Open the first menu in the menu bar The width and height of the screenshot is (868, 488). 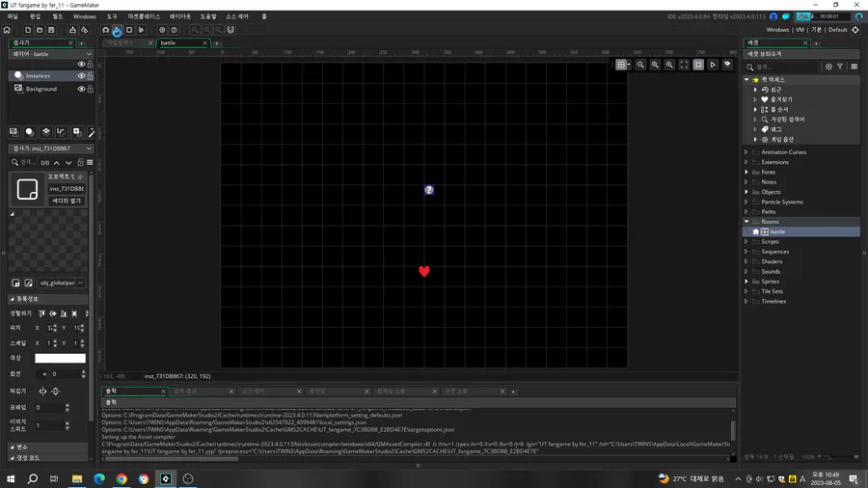[13, 16]
